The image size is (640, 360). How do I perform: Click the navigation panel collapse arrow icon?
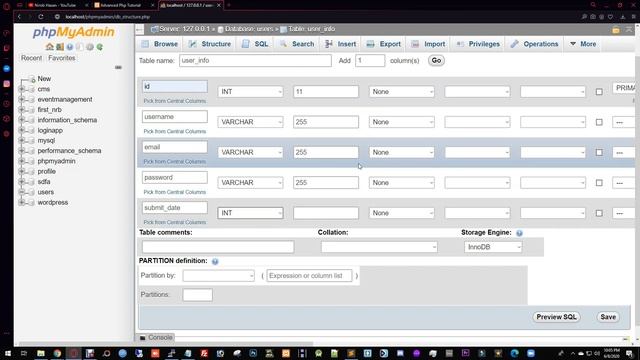tap(139, 29)
